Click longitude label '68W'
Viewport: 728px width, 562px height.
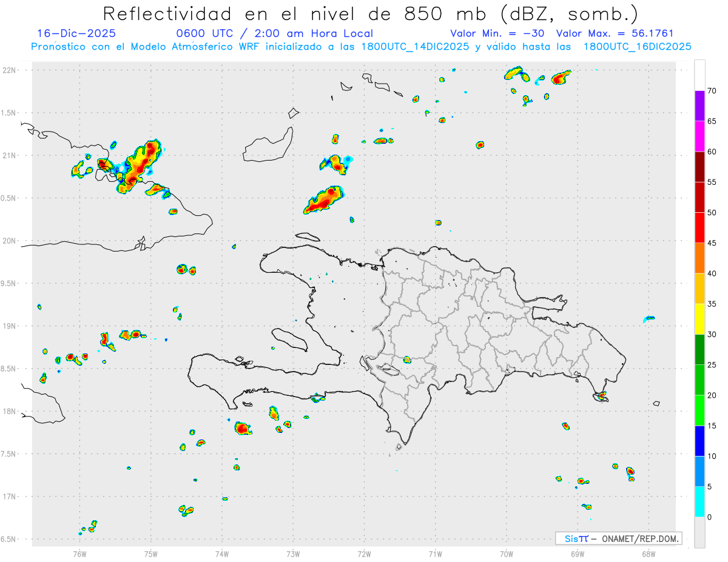pyautogui.click(x=649, y=554)
